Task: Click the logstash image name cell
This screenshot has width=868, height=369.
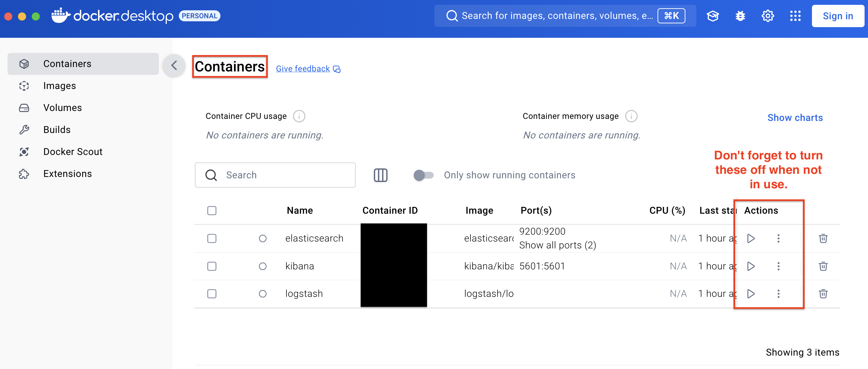Action: 489,294
